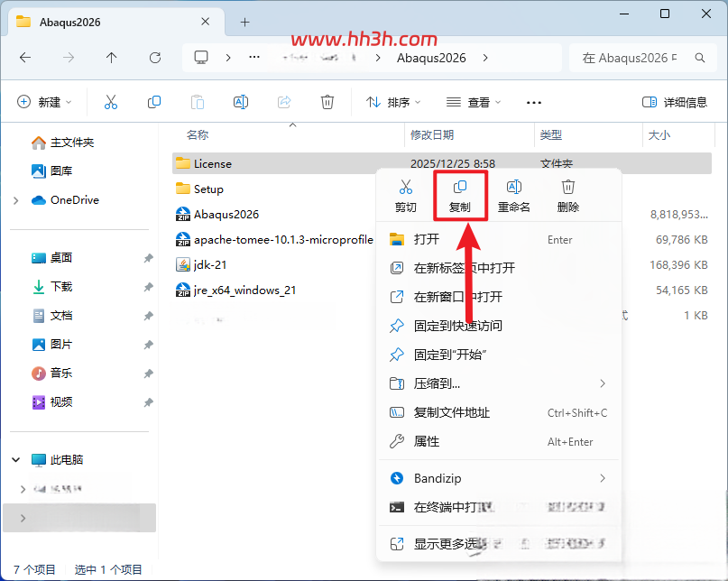
Task: Click the Rename icon in the toolbar
Action: click(241, 102)
